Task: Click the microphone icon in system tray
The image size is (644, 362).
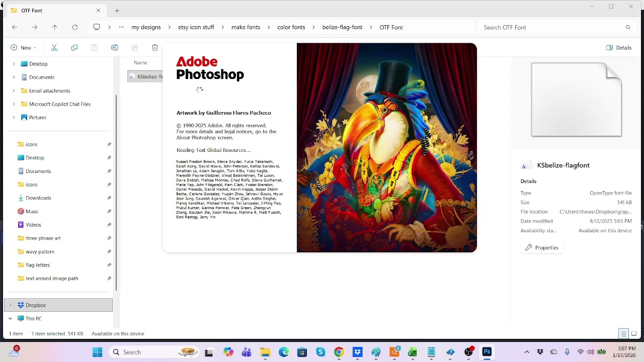Action: (x=567, y=352)
